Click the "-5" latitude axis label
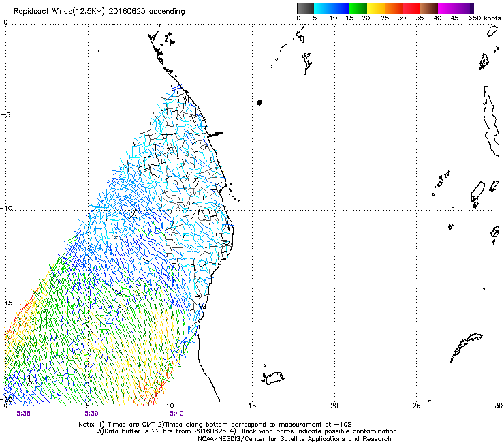This screenshot has height=443, width=504. 5,115
